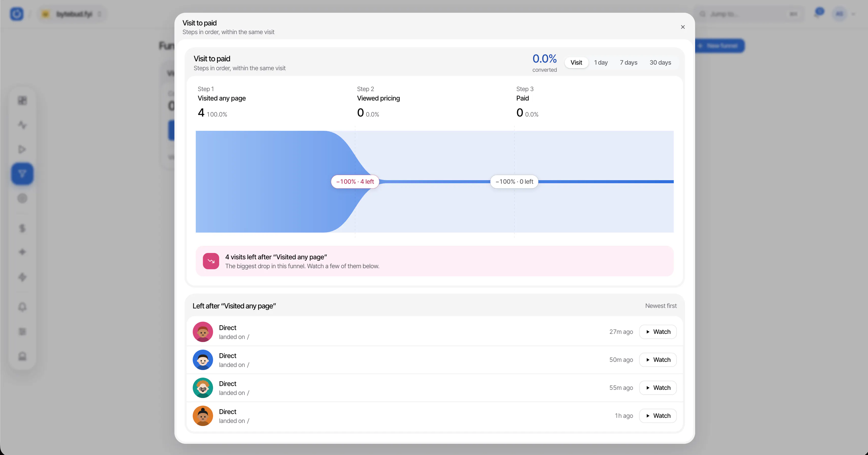Click the New funnel button in background
The width and height of the screenshot is (868, 455).
coord(719,46)
